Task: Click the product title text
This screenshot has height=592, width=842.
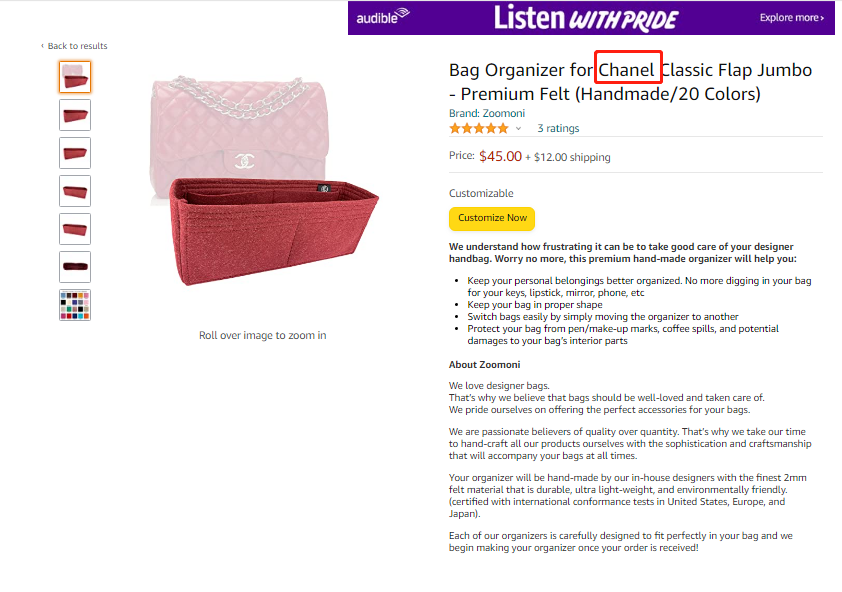Action: click(x=630, y=82)
